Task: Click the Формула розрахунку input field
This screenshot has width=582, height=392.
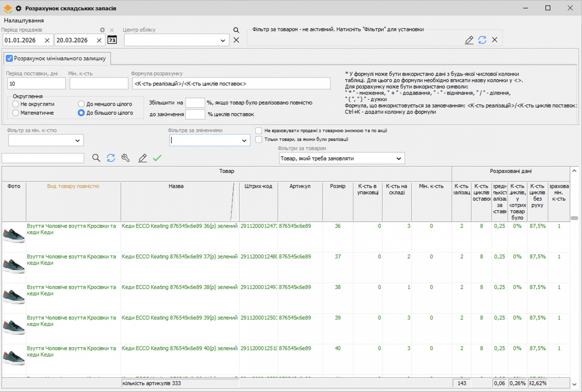Action: 231,84
